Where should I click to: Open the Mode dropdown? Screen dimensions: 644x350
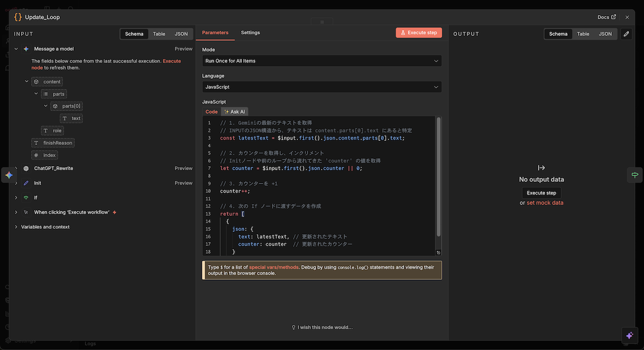(x=321, y=61)
